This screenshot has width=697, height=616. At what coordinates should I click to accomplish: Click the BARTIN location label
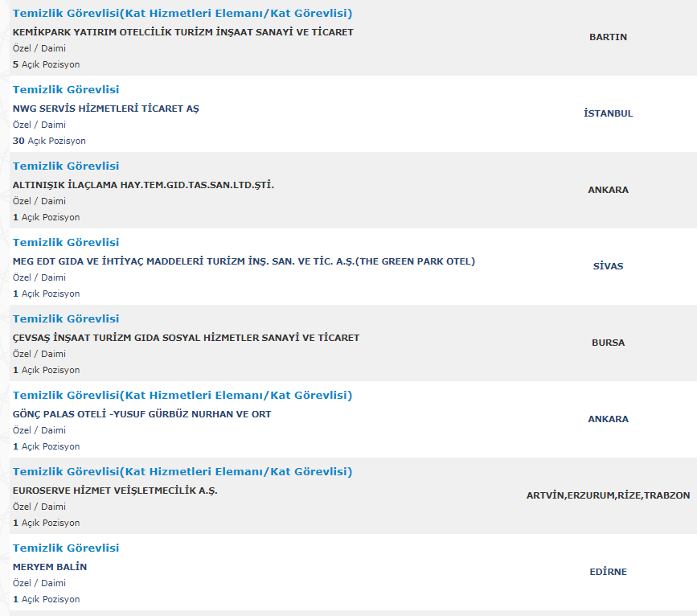tap(608, 37)
